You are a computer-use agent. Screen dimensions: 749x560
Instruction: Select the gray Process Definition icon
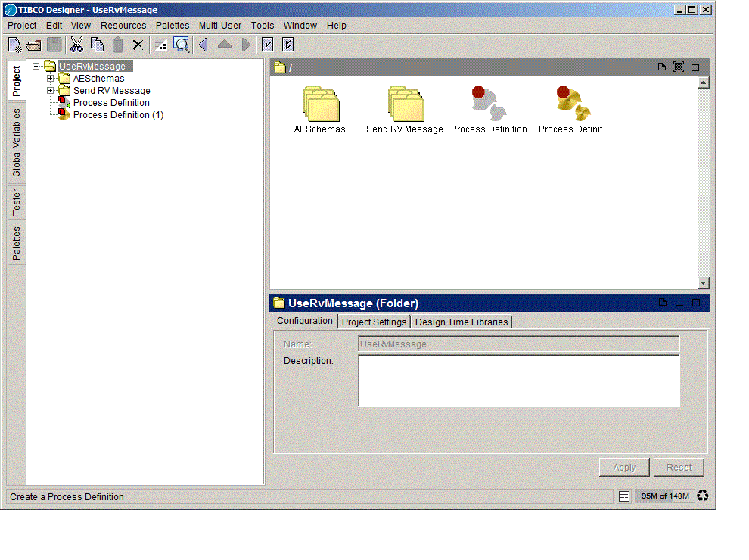[489, 103]
